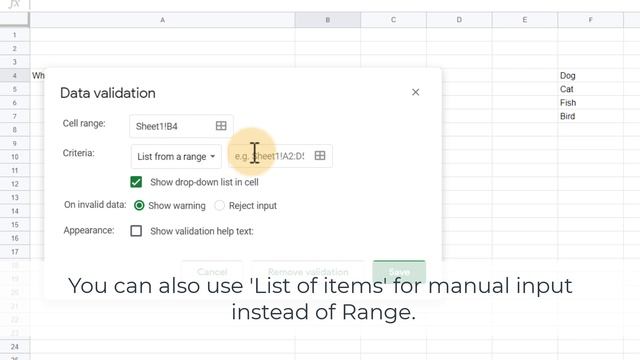640x360 pixels.
Task: Click the Save button
Action: (399, 271)
